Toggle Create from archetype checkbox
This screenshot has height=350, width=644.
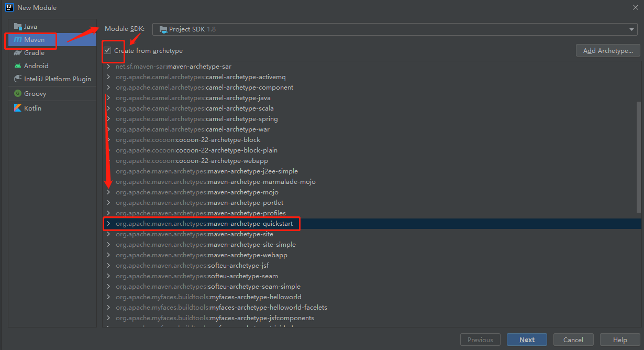107,50
